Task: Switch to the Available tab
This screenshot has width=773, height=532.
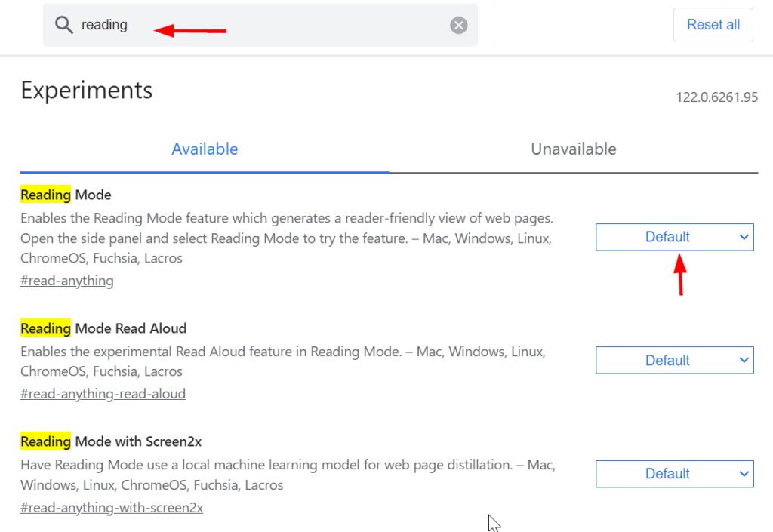Action: pyautogui.click(x=205, y=149)
